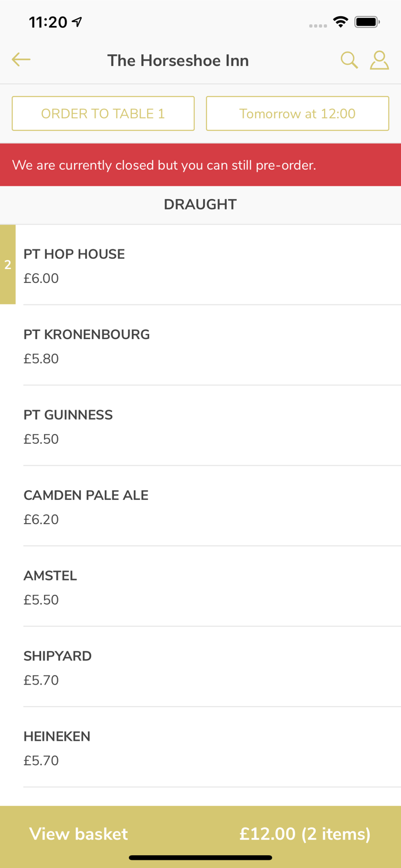Go back using the back arrow
The width and height of the screenshot is (401, 868).
pos(21,59)
